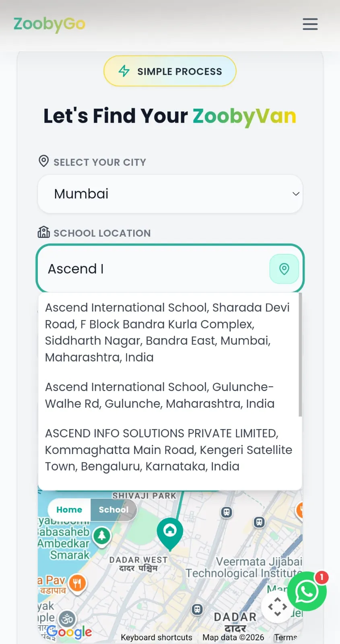Choose ASCEND INFO SOLUTIONS Bengaluru suggestion
Viewport: 340px width, 644px height.
pyautogui.click(x=168, y=450)
